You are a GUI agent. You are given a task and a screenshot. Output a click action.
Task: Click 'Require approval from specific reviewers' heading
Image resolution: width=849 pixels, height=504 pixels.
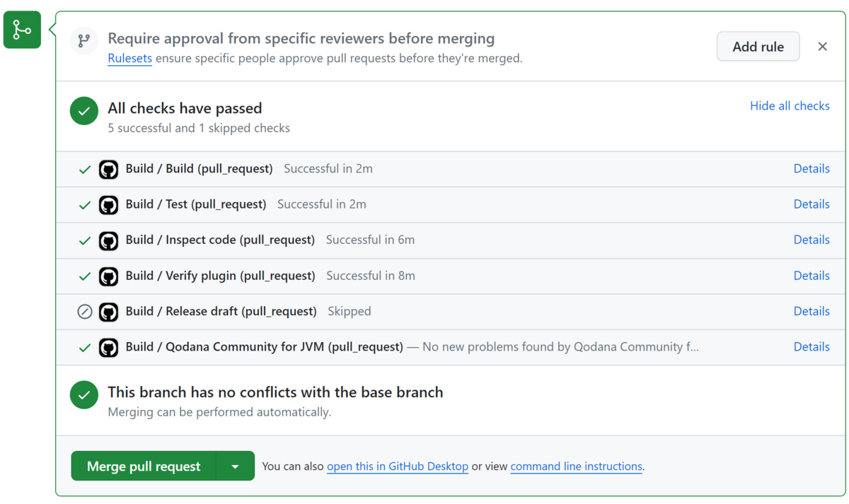tap(301, 38)
